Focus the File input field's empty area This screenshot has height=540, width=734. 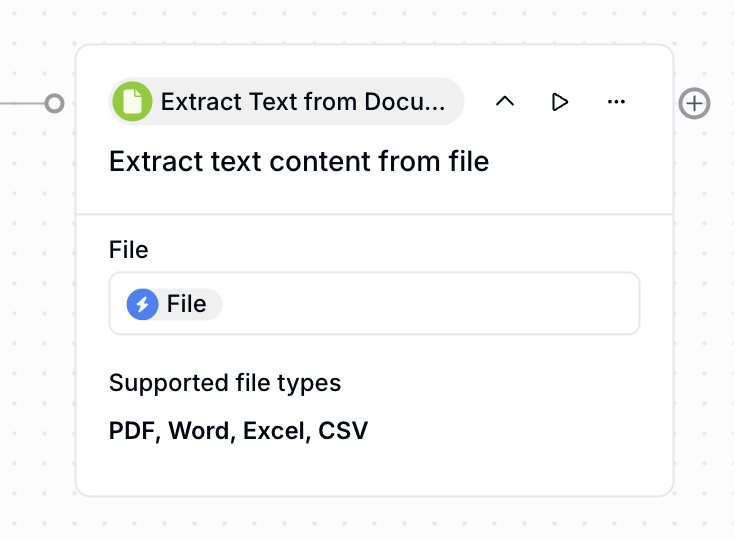coord(430,304)
